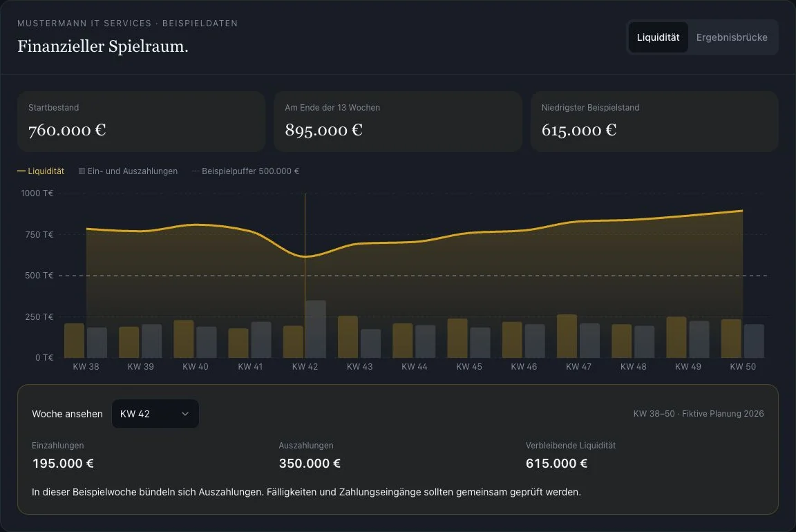Select the Am Ende der 13 Wochen card
Viewport: 796px width, 532px height.
click(398, 122)
